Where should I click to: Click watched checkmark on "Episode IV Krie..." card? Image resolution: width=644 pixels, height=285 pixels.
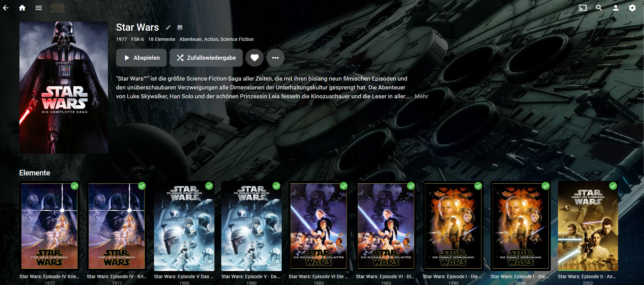[x=74, y=186]
